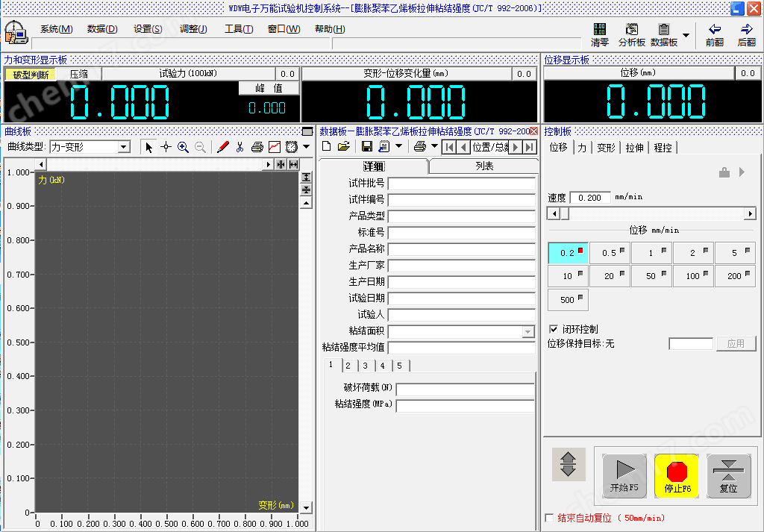Expand the vertical axis range
The width and height of the screenshot is (764, 532).
coord(306,178)
